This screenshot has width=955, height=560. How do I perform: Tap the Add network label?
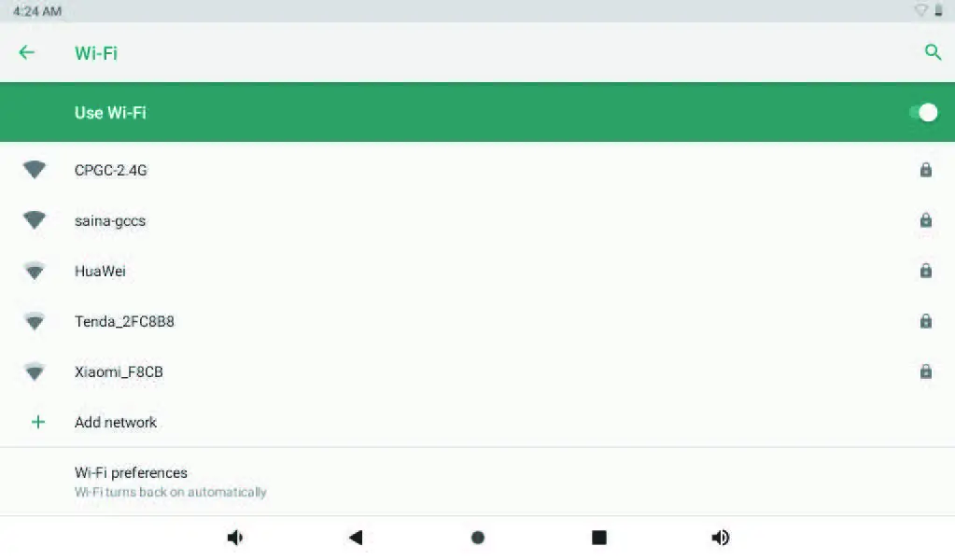pyautogui.click(x=116, y=422)
